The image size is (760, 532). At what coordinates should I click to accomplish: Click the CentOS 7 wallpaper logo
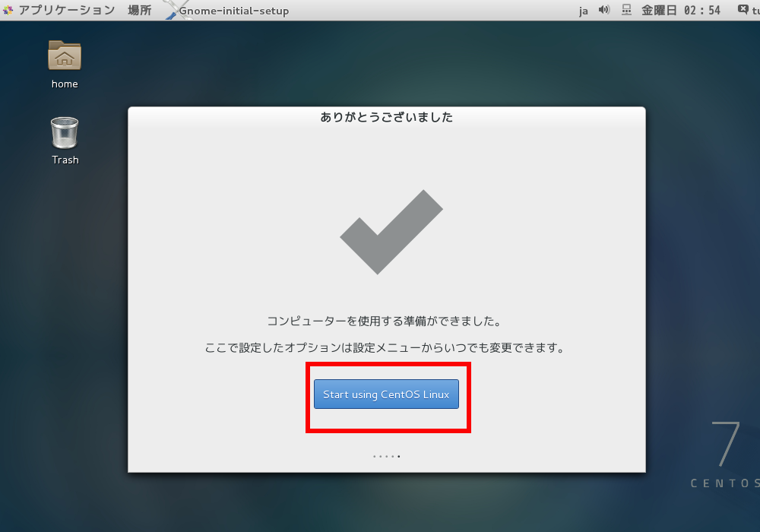(725, 454)
